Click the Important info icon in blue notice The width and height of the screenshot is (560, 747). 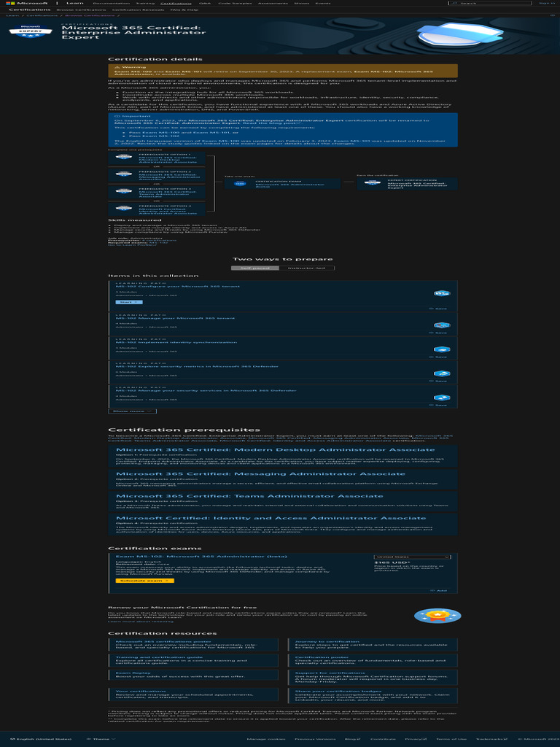(117, 116)
